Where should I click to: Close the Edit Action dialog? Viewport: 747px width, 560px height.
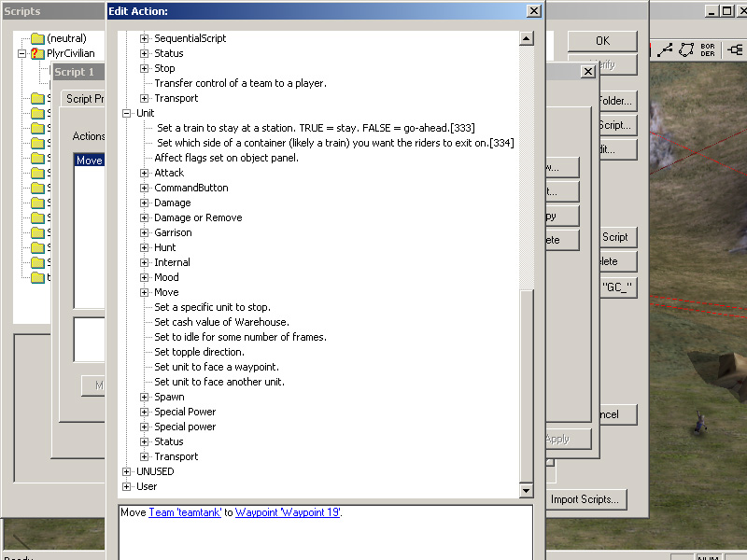point(533,11)
